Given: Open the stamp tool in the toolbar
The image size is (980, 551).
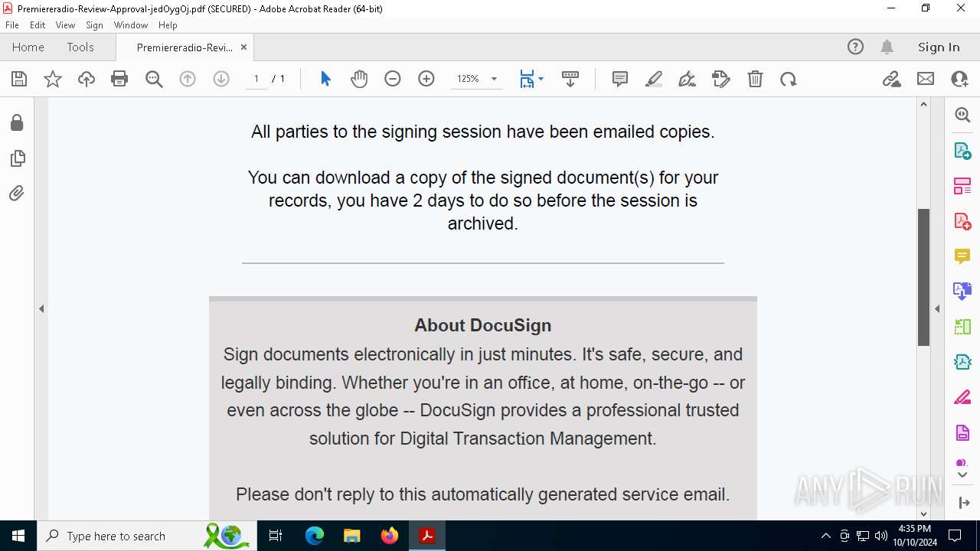Looking at the screenshot, I should 721,79.
